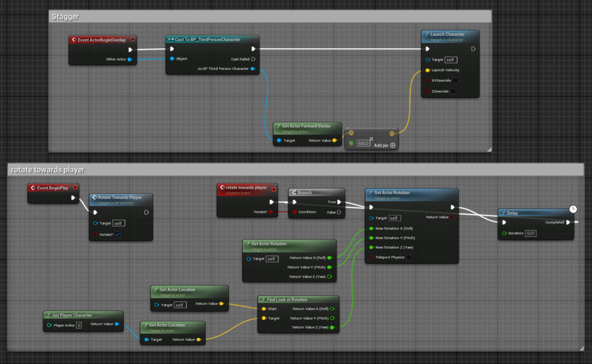Click the Delay Duration value field
592x364 pixels.
click(530, 234)
